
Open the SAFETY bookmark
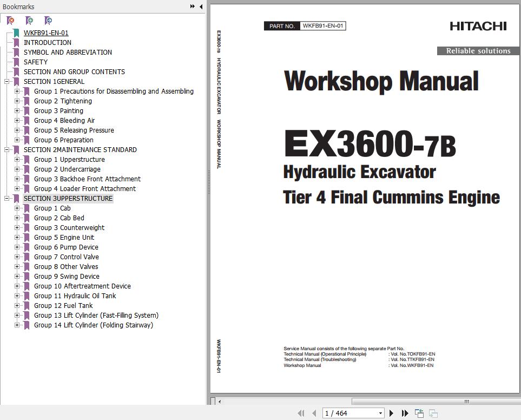pos(36,62)
